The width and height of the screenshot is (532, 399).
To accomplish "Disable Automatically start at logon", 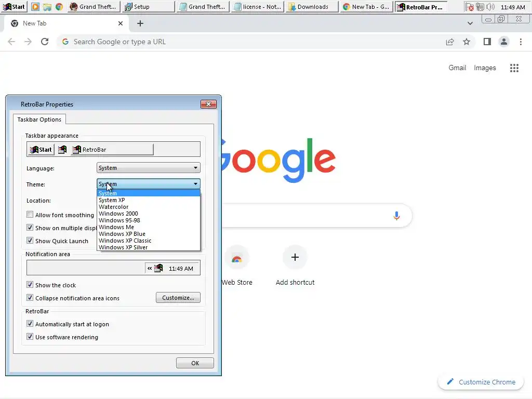I will click(30, 324).
